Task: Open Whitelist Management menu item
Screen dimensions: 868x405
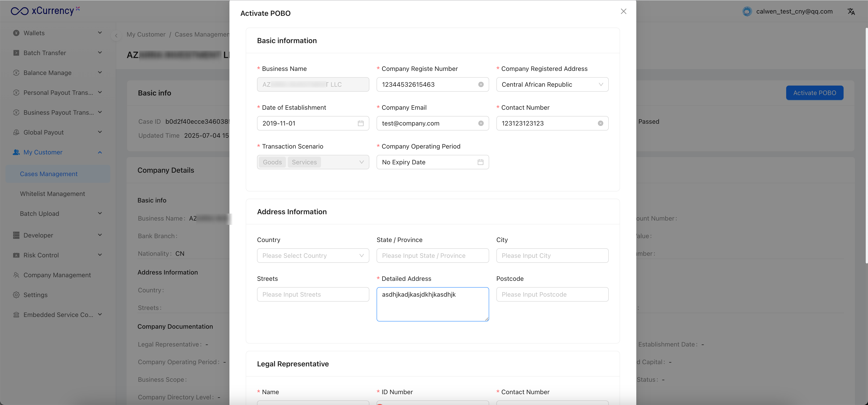Action: click(52, 193)
